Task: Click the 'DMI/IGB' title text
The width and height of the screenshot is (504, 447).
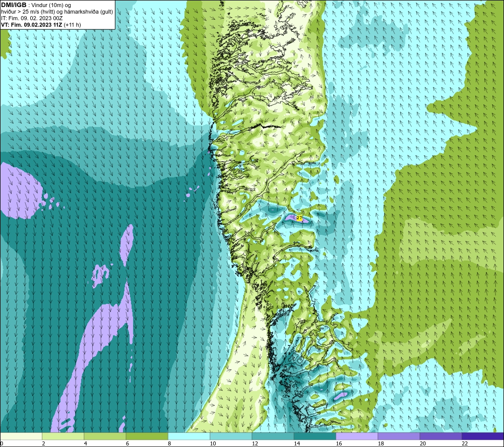Action: (x=14, y=5)
